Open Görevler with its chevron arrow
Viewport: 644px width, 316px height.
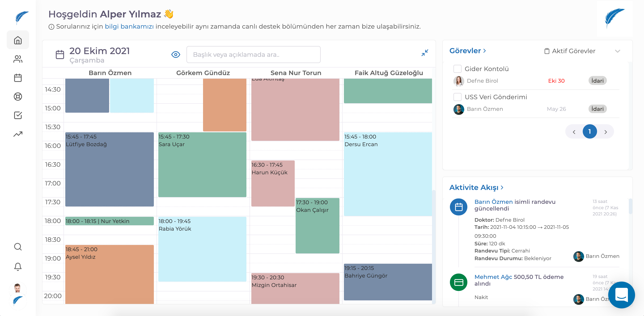pyautogui.click(x=485, y=51)
